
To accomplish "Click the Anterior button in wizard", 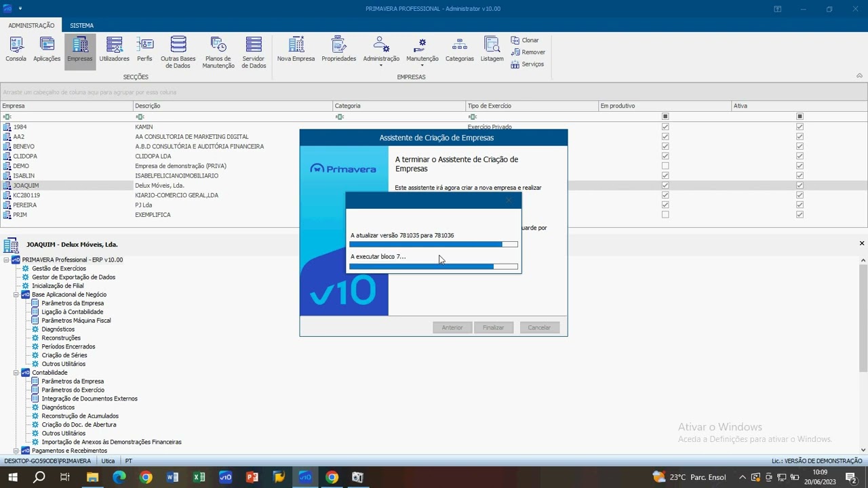I will [x=452, y=328].
